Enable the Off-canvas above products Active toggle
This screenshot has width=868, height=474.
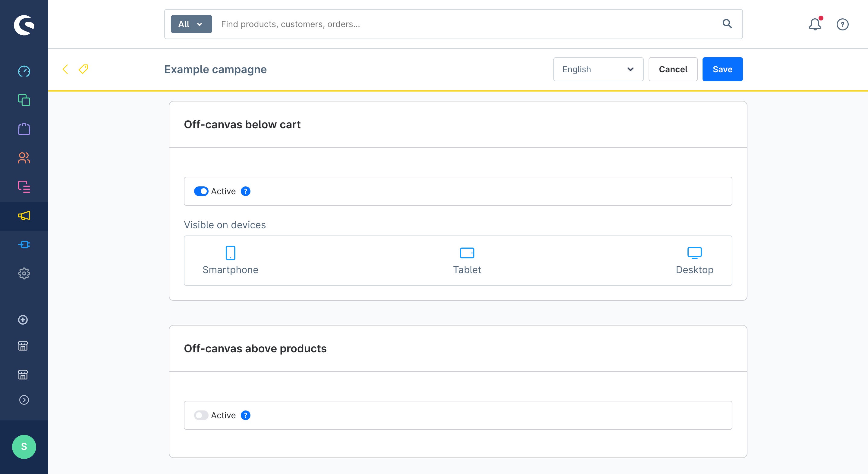click(x=201, y=415)
